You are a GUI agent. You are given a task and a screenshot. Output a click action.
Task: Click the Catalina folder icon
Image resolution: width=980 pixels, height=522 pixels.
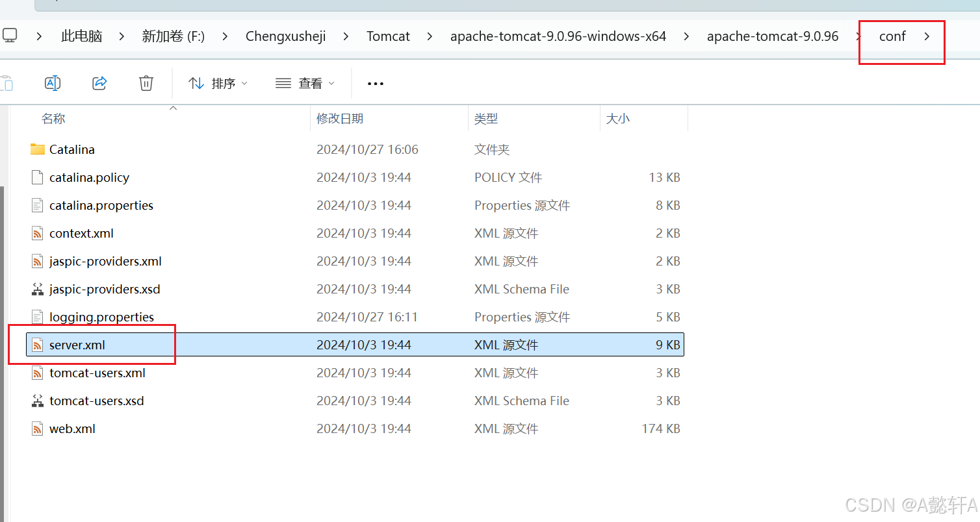click(38, 149)
